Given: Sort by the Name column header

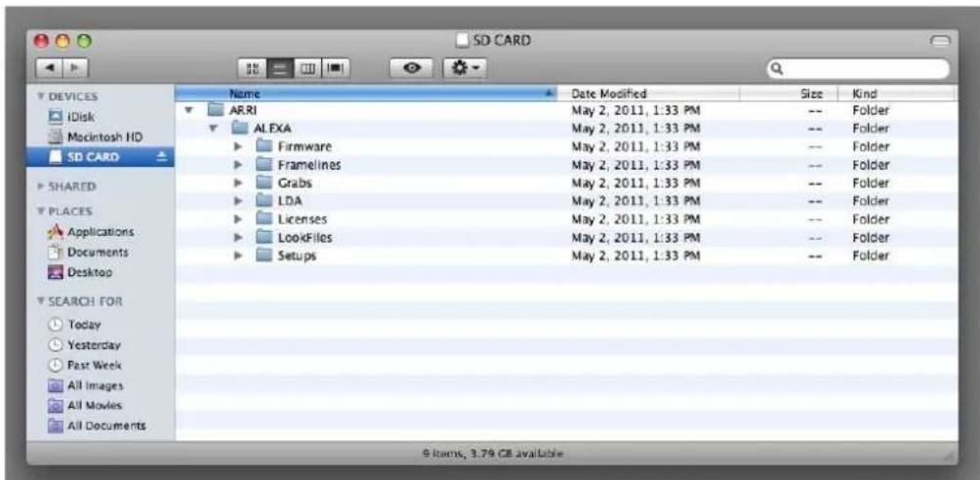Looking at the screenshot, I should 366,94.
